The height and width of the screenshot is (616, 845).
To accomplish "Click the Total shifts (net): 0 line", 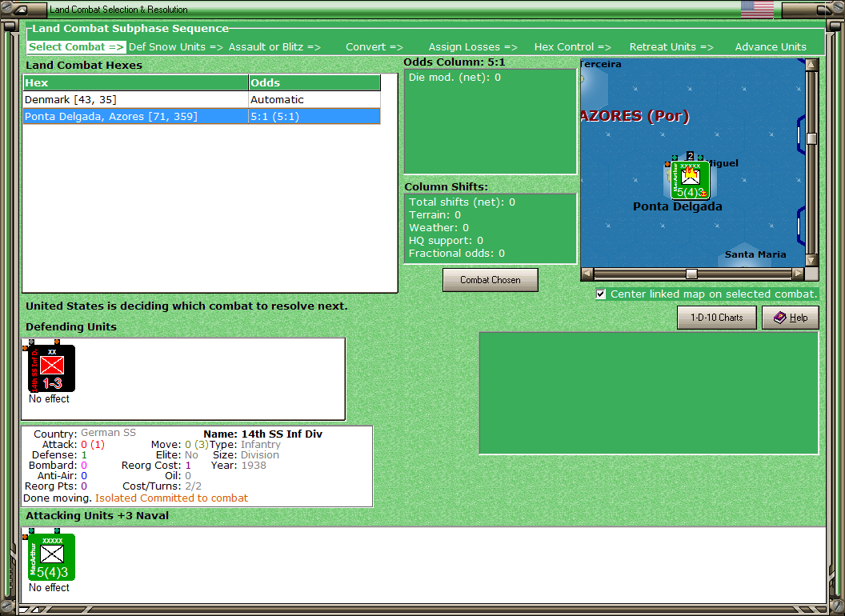I will tap(462, 202).
